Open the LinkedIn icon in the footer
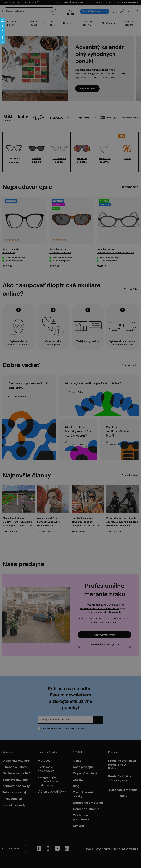141x868 pixels. click(67, 848)
